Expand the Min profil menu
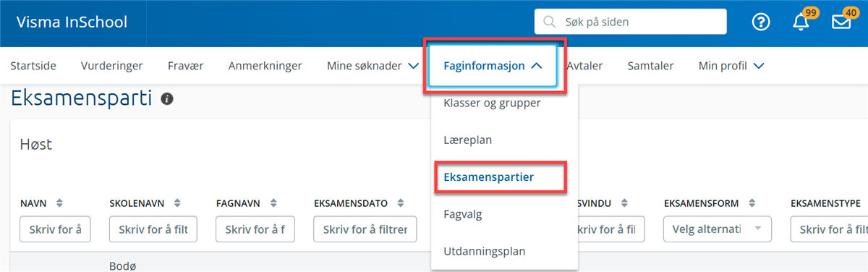The width and height of the screenshot is (868, 272). [x=731, y=66]
